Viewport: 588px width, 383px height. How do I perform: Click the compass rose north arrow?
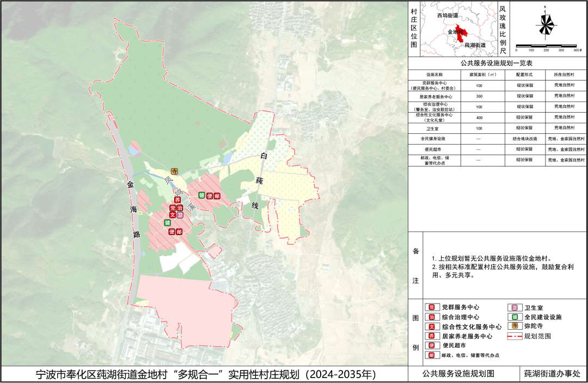coord(545,25)
